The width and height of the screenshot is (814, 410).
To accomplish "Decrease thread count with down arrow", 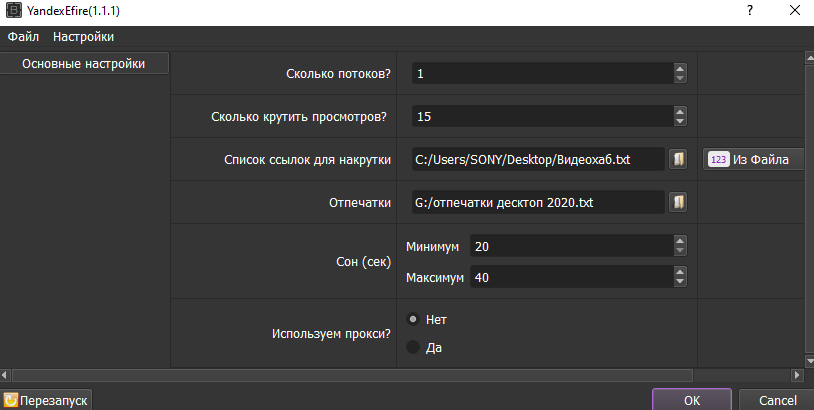I will coord(680,78).
